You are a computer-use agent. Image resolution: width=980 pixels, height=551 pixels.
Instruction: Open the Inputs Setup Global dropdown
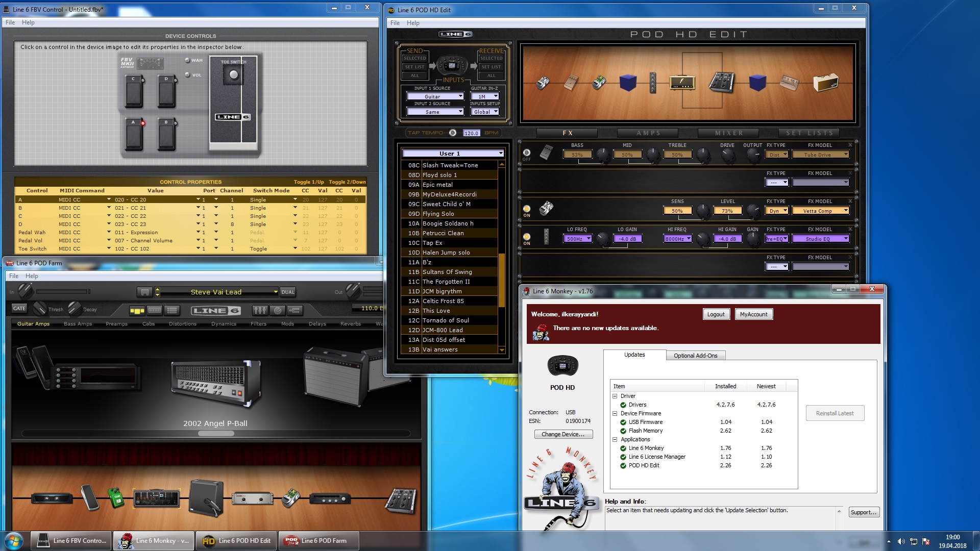[x=484, y=112]
